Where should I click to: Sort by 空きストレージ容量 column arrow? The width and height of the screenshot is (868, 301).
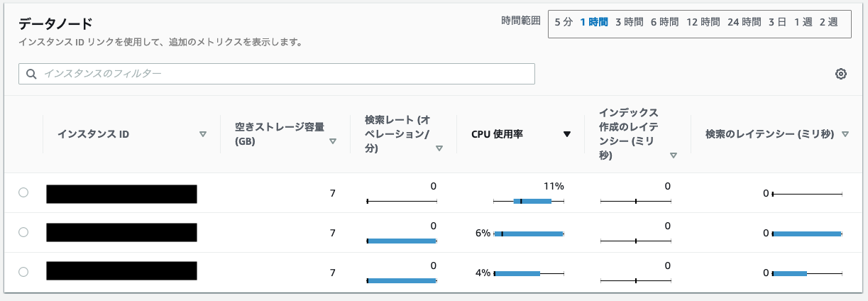click(x=333, y=141)
